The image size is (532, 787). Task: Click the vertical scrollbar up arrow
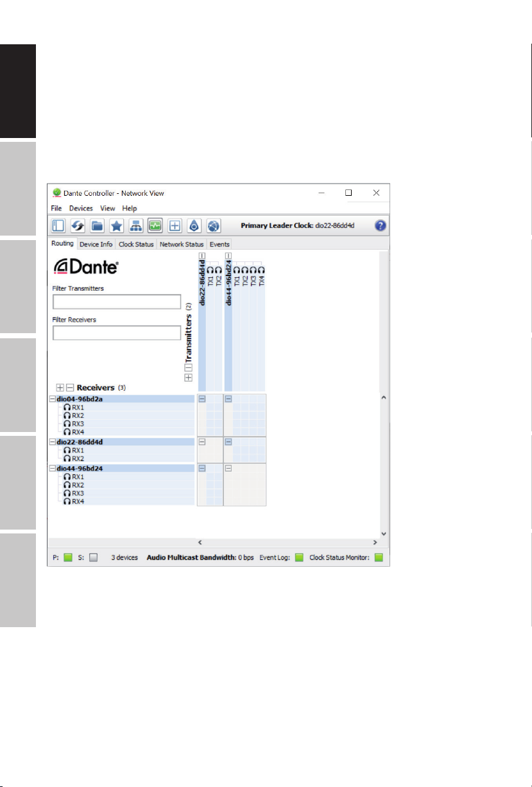(x=384, y=398)
